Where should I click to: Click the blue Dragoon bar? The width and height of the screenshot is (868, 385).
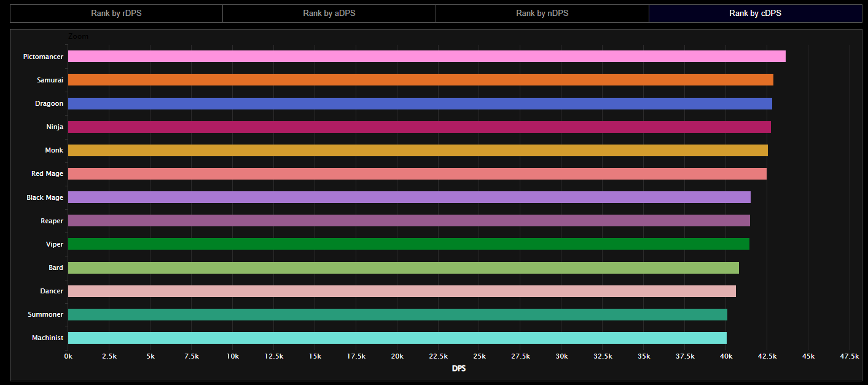coord(420,103)
